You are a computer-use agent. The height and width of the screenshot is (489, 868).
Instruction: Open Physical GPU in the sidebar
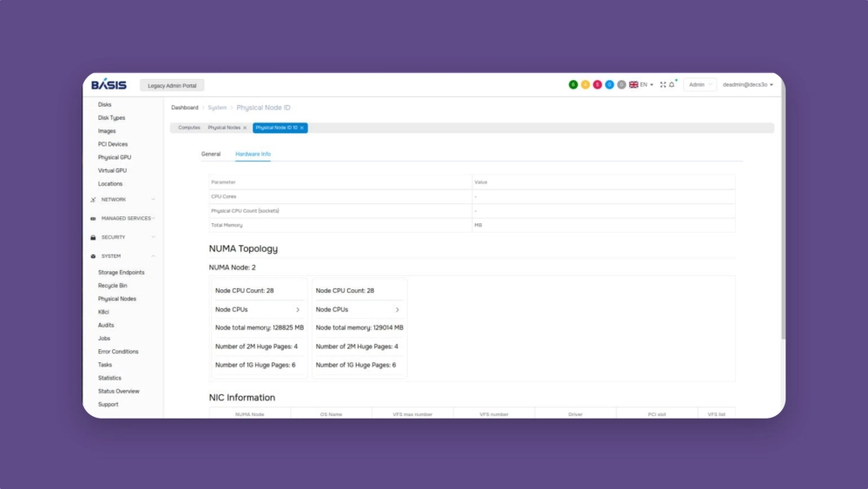[x=115, y=157]
